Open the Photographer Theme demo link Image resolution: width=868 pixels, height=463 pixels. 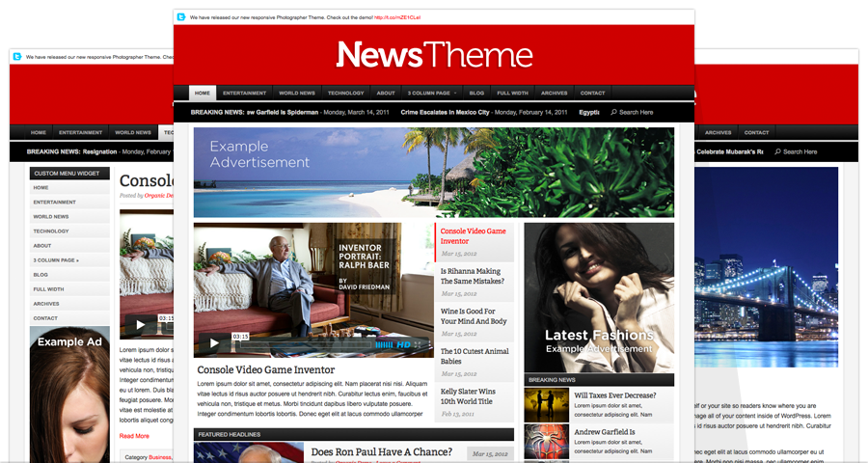pyautogui.click(x=397, y=17)
